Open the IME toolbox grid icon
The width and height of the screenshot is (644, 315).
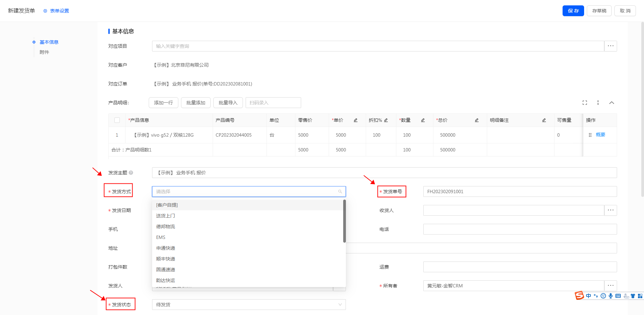[640, 296]
